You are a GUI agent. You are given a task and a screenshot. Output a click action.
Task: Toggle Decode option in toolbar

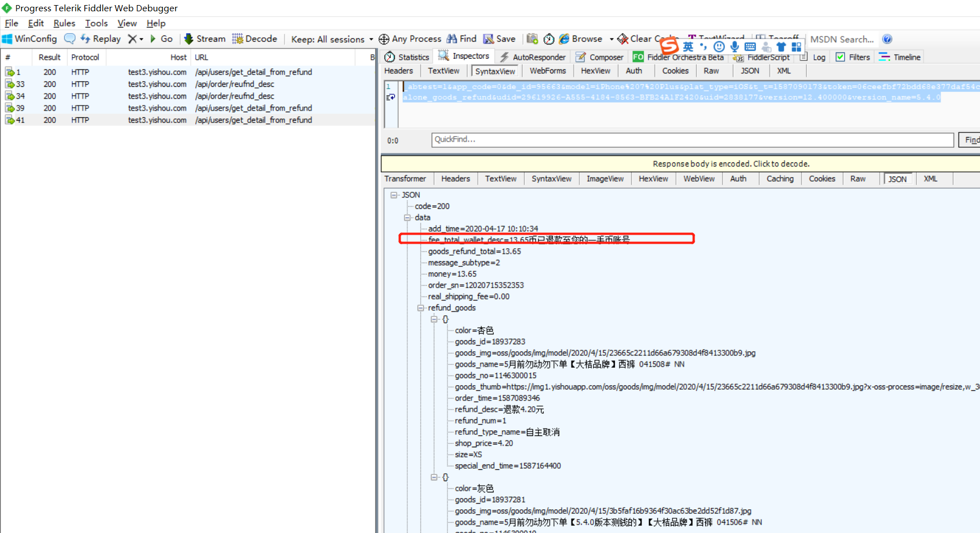254,39
